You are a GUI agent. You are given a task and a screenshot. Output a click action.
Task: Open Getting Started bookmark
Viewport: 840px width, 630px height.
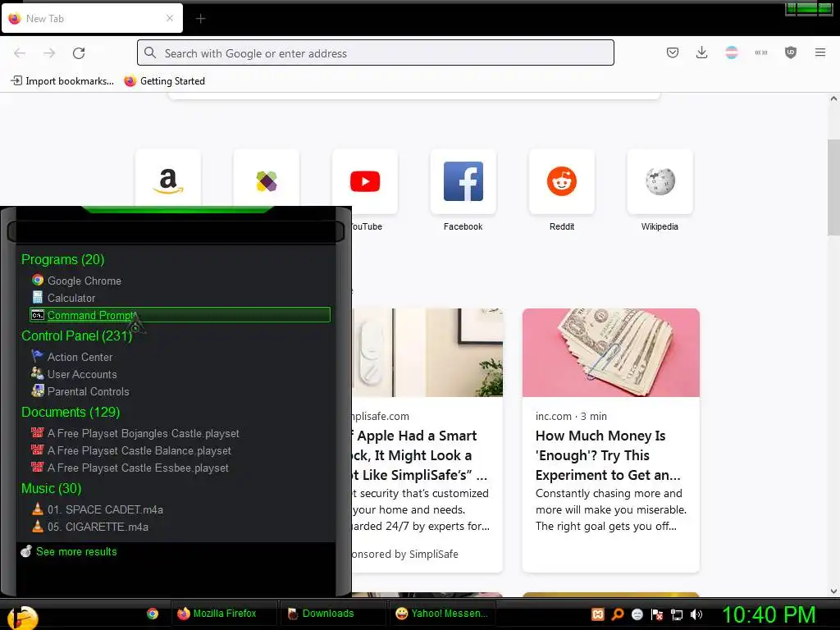tap(165, 81)
